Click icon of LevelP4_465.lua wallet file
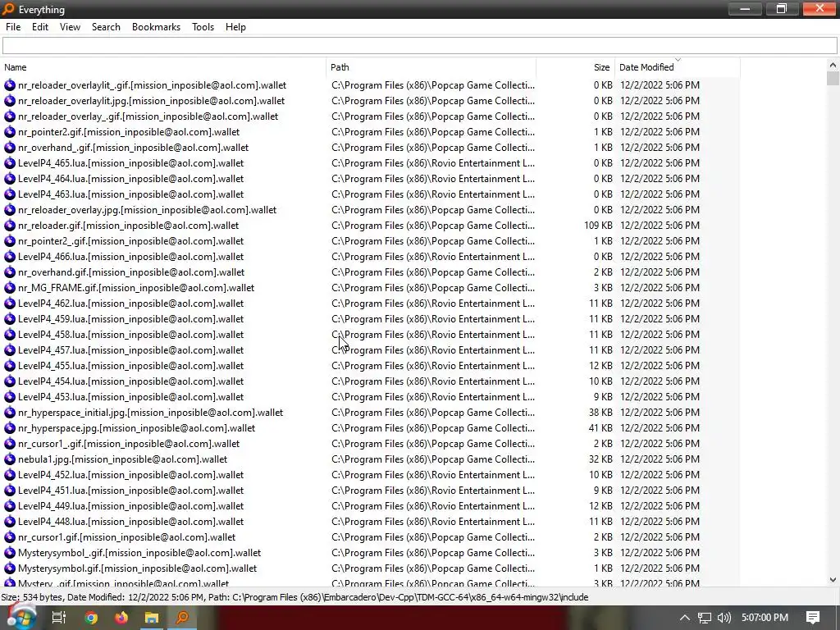Viewport: 840px width, 630px height. 10,163
